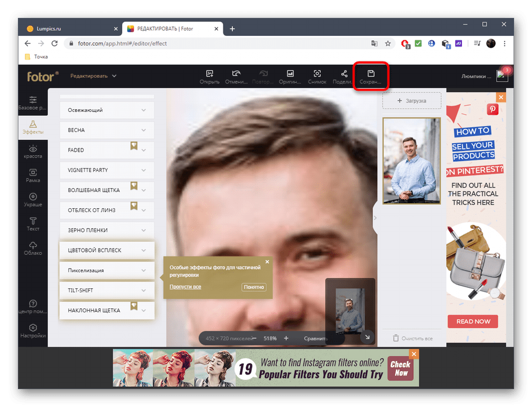Open the Базовое редактирование sidebar panel
The height and width of the screenshot is (407, 532).
click(x=32, y=103)
